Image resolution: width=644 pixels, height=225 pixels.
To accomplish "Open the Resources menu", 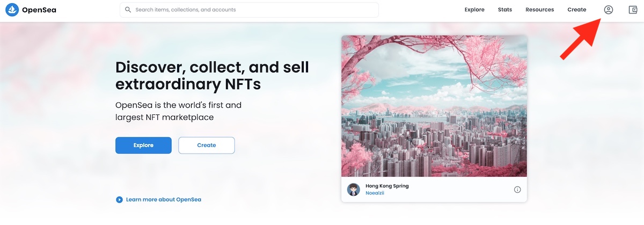I will (x=539, y=10).
